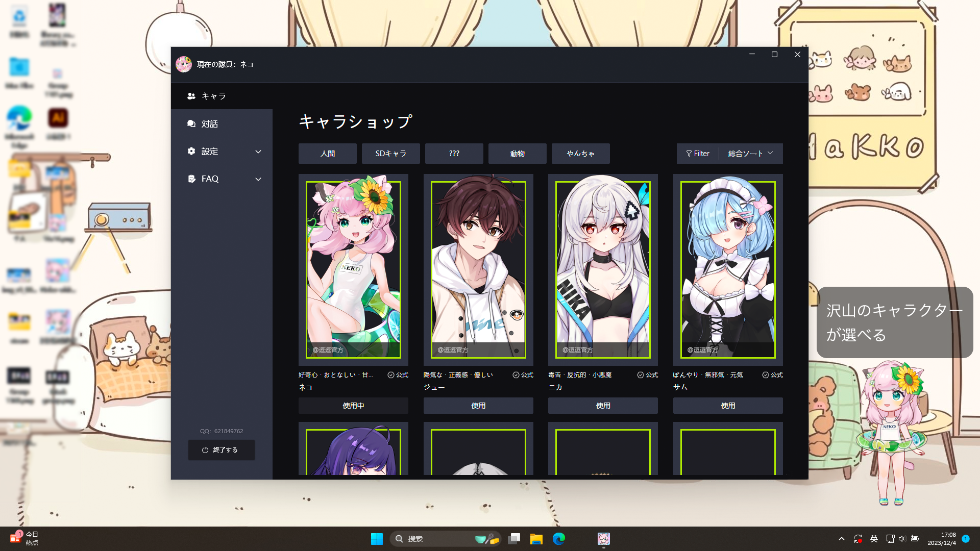Image resolution: width=980 pixels, height=551 pixels.
Task: Select the サム maid character thumbnail
Action: [728, 269]
